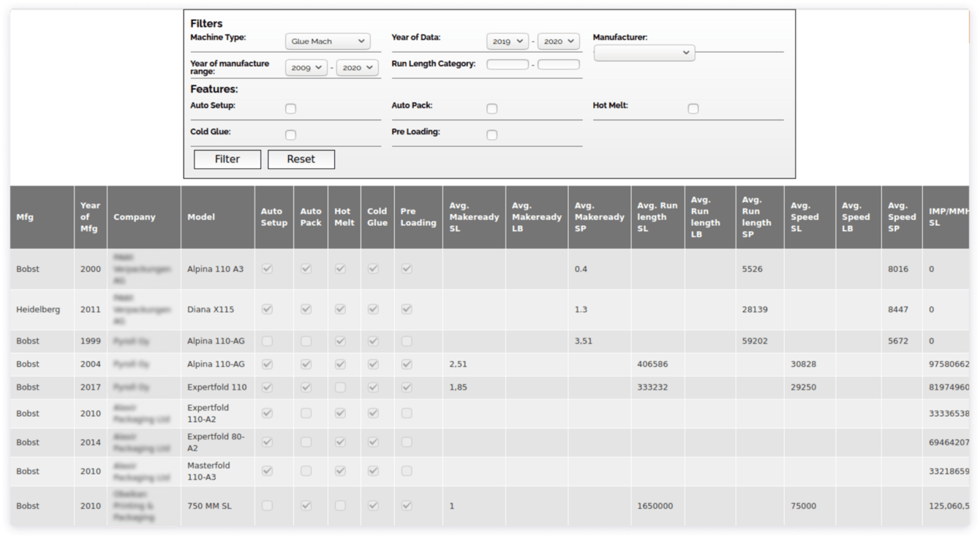Viewport: 980px width, 538px height.
Task: Click the Mfg column header
Action: [x=42, y=217]
